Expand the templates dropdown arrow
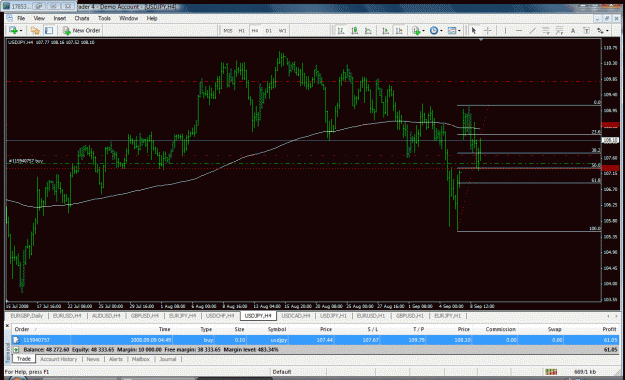 tap(459, 31)
